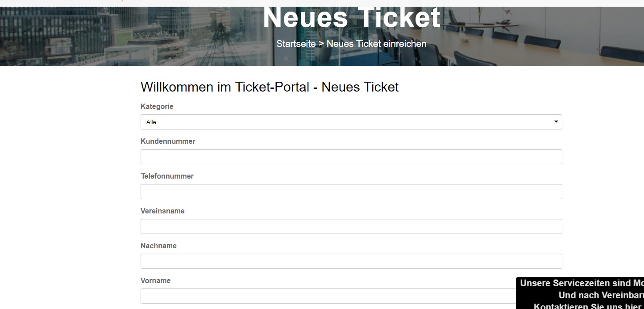Screen dimensions: 644x309
Task: Select the Vereinsname label
Action: click(x=162, y=211)
